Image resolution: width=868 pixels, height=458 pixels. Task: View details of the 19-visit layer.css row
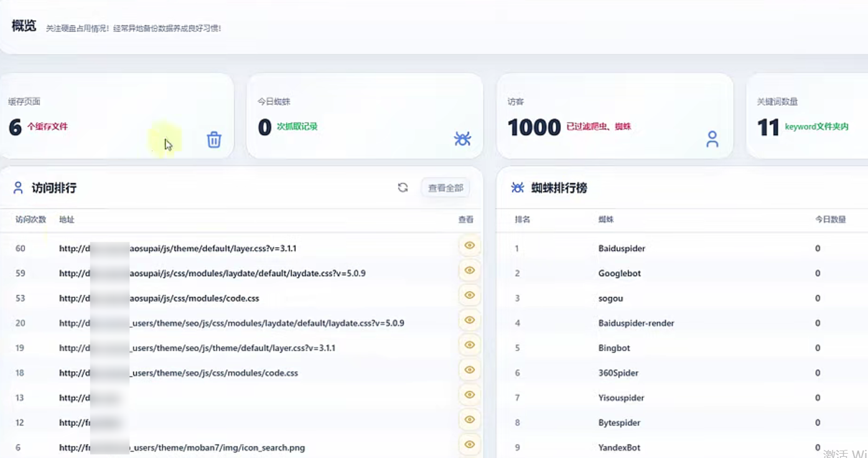[470, 345]
